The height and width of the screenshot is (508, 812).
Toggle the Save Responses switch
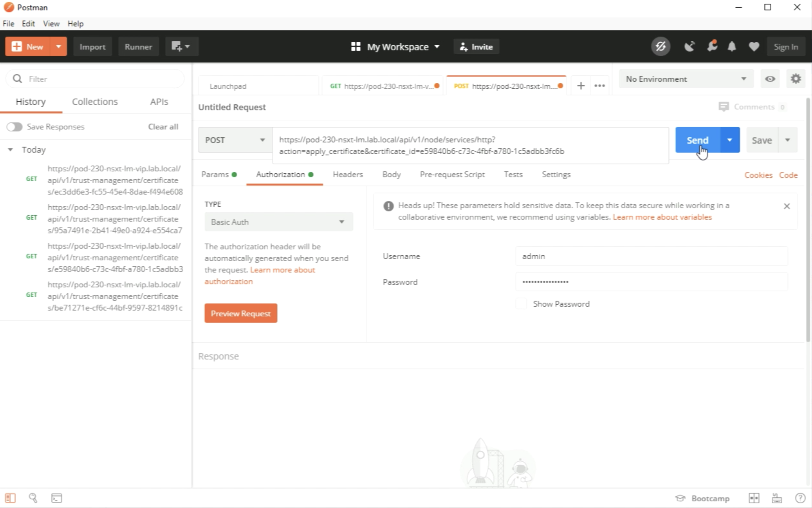(x=15, y=127)
